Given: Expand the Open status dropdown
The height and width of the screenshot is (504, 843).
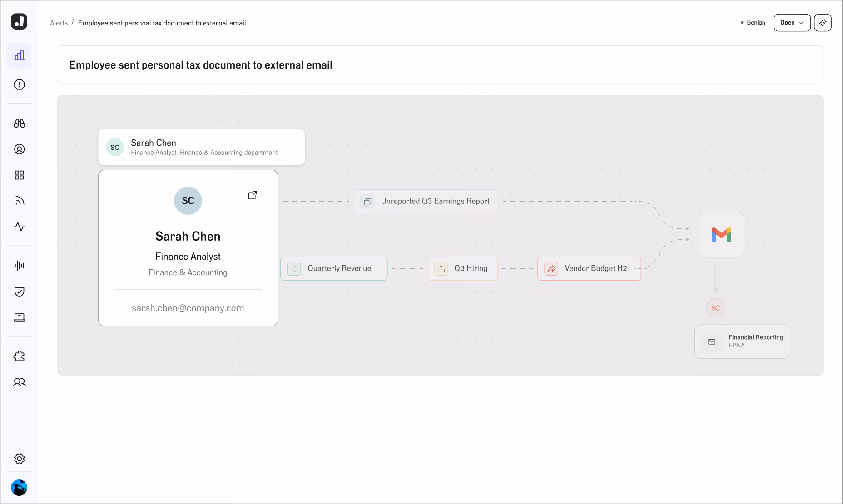Looking at the screenshot, I should [x=792, y=23].
